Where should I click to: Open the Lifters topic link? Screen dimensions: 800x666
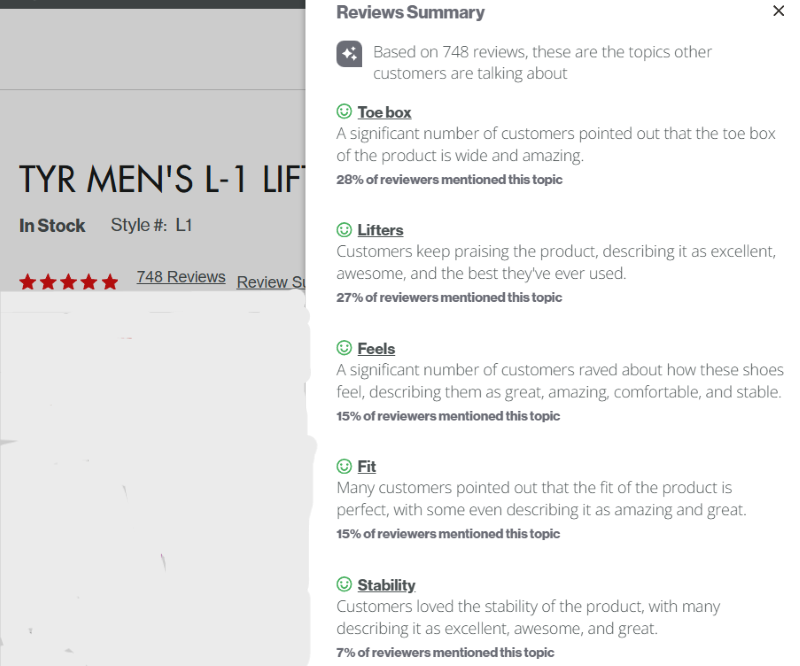tap(380, 230)
